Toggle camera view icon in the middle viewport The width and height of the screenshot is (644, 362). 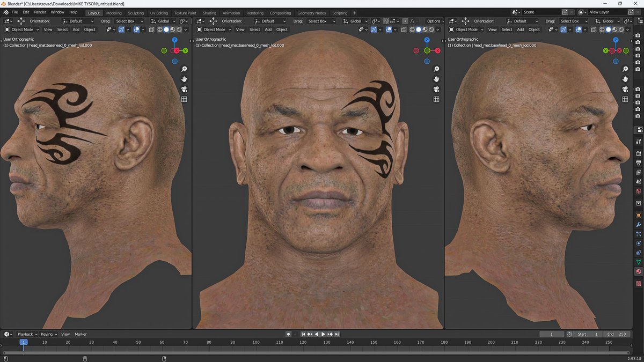point(436,89)
